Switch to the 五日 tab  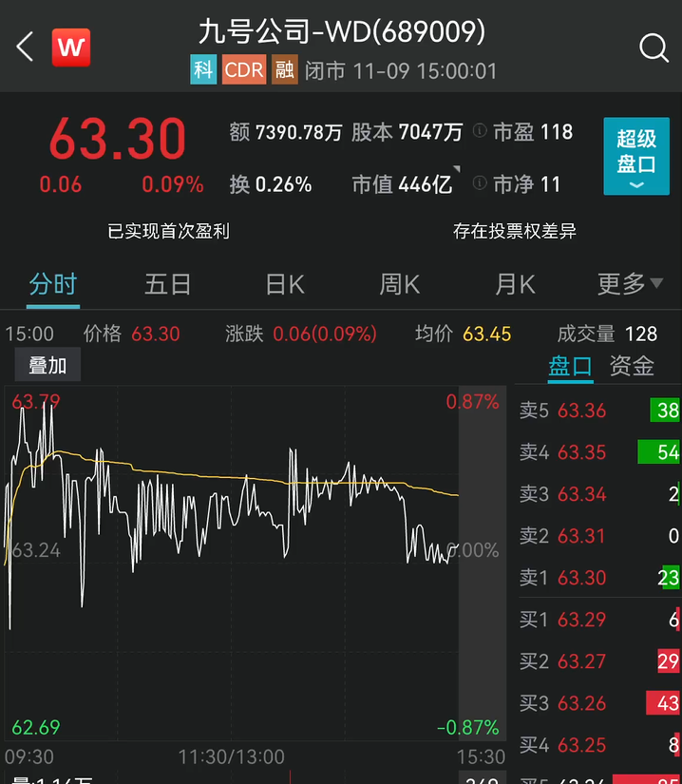point(168,284)
